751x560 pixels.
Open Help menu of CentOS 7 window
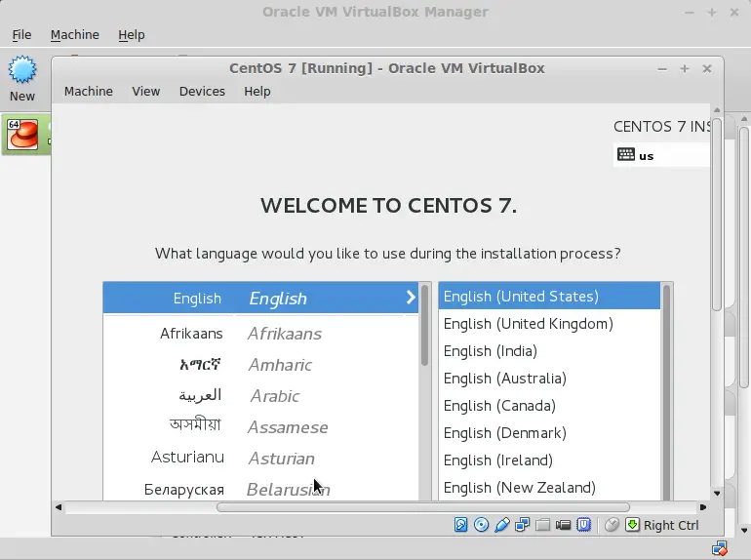click(257, 91)
